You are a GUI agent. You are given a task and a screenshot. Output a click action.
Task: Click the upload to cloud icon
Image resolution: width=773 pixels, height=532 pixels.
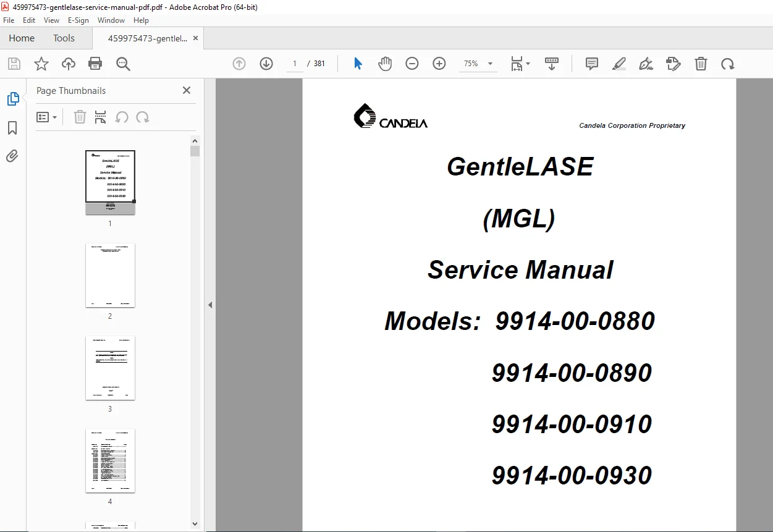click(69, 64)
